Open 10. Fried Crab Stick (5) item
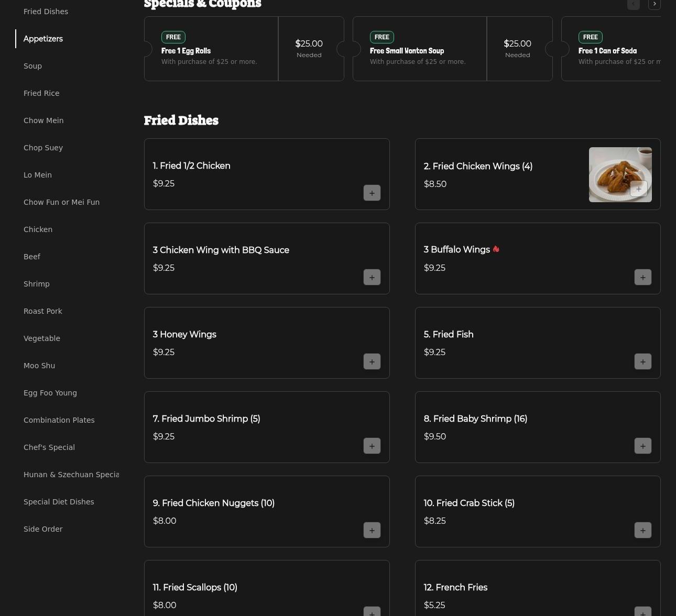676x616 pixels. click(x=538, y=512)
